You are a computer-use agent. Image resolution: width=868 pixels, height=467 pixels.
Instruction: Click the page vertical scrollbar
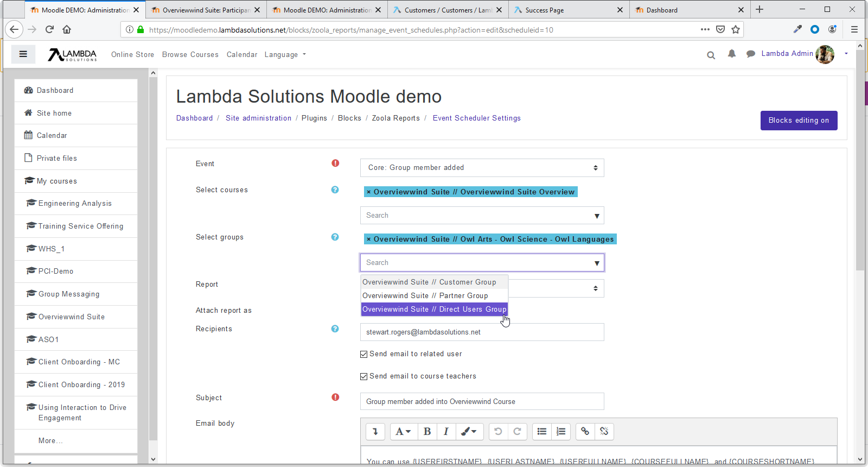click(860, 160)
